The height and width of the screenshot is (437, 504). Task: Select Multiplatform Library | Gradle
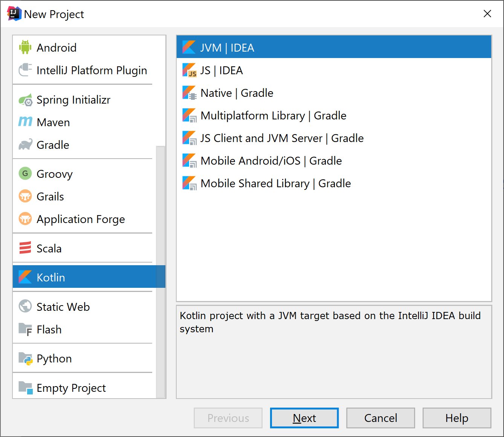273,115
